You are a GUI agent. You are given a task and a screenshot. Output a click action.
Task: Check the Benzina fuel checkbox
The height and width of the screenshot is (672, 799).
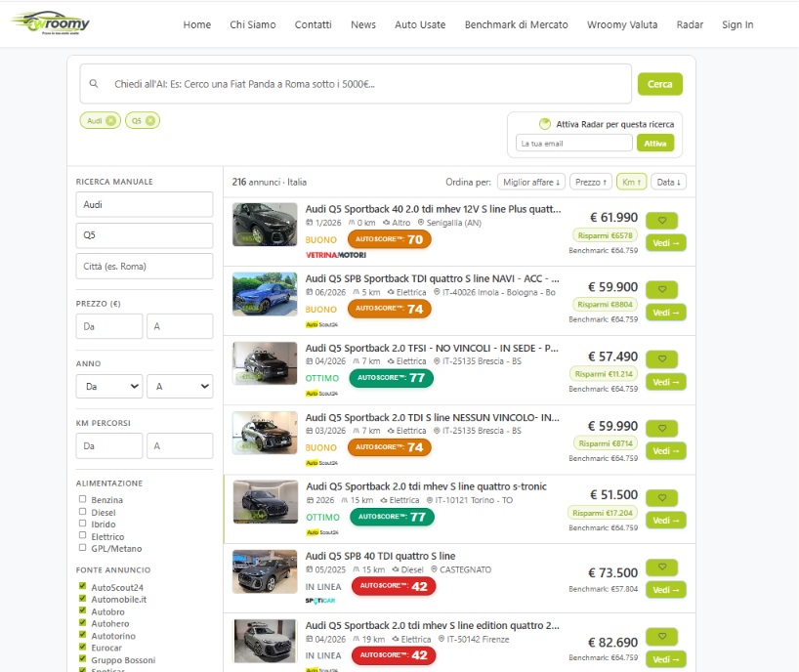pos(83,499)
